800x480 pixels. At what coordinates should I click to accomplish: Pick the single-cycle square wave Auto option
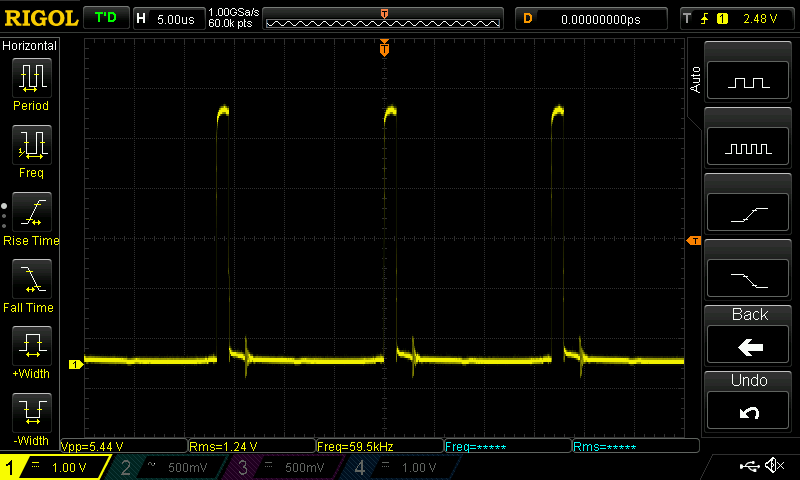[748, 81]
